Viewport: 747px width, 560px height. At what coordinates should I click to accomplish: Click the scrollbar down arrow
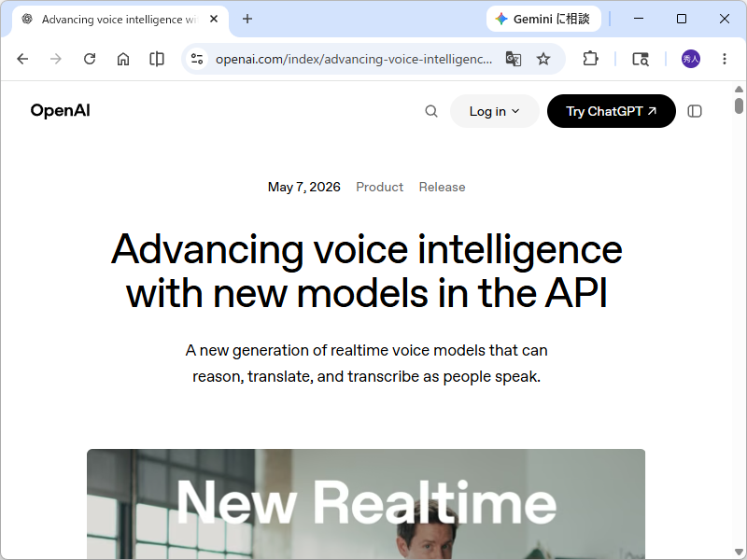[x=739, y=553]
